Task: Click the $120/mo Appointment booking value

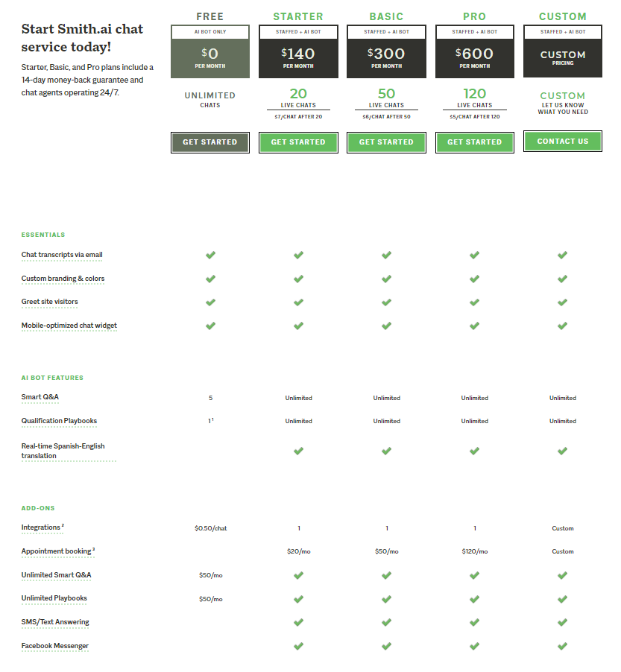Action: click(x=474, y=551)
